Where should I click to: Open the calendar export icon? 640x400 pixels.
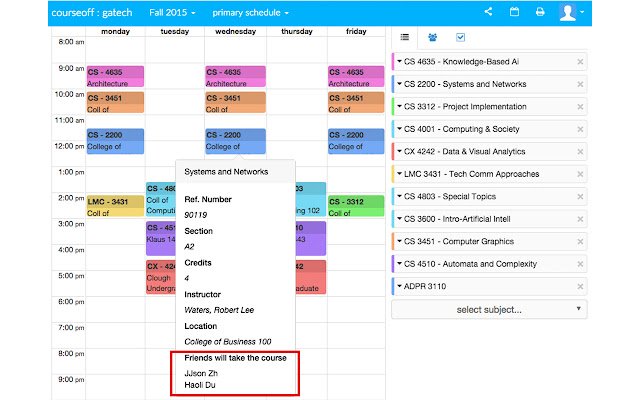tap(514, 12)
